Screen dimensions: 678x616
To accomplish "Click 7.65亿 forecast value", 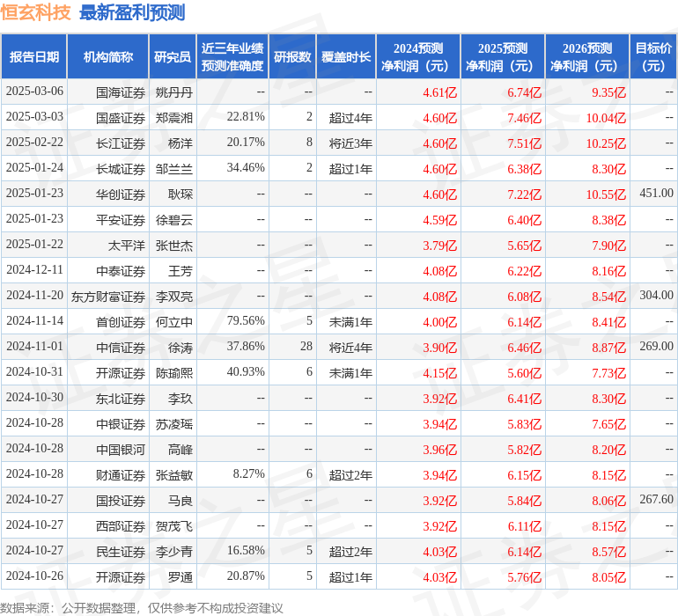I will [x=608, y=424].
